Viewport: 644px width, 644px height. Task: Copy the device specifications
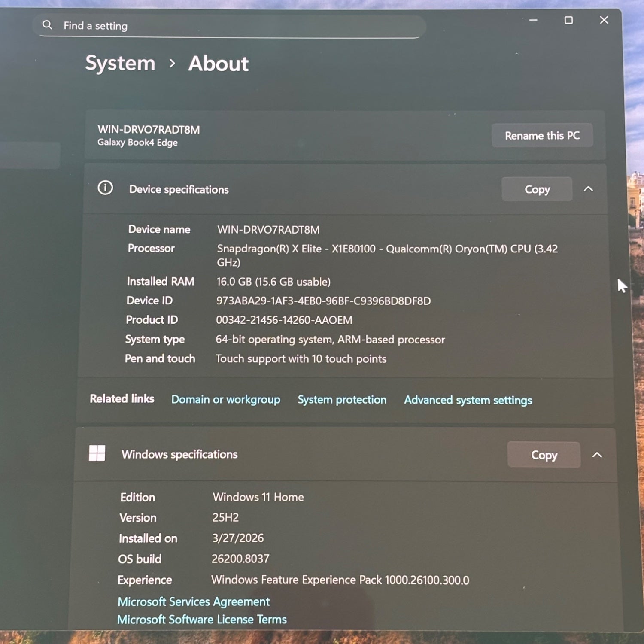click(537, 189)
